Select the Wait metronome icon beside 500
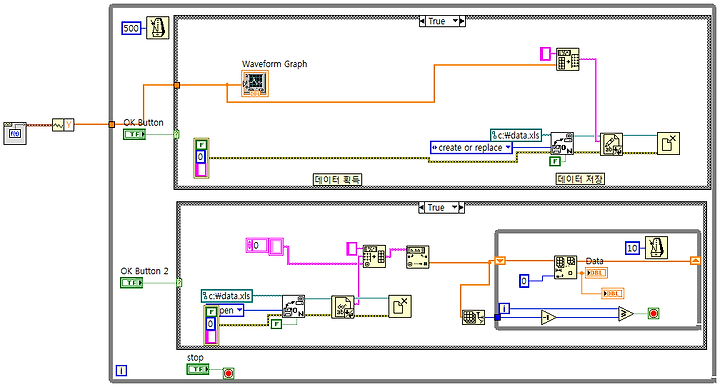The height and width of the screenshot is (387, 720). point(158,28)
